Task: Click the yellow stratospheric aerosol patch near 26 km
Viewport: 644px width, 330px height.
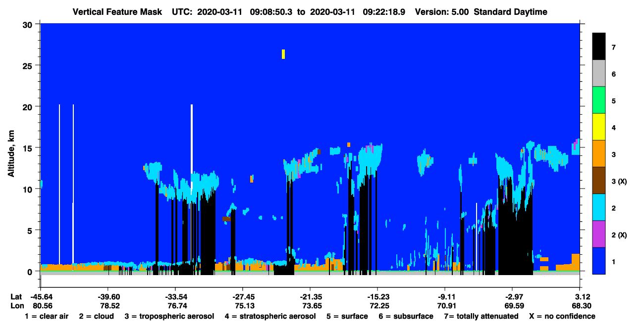Action: [x=283, y=54]
